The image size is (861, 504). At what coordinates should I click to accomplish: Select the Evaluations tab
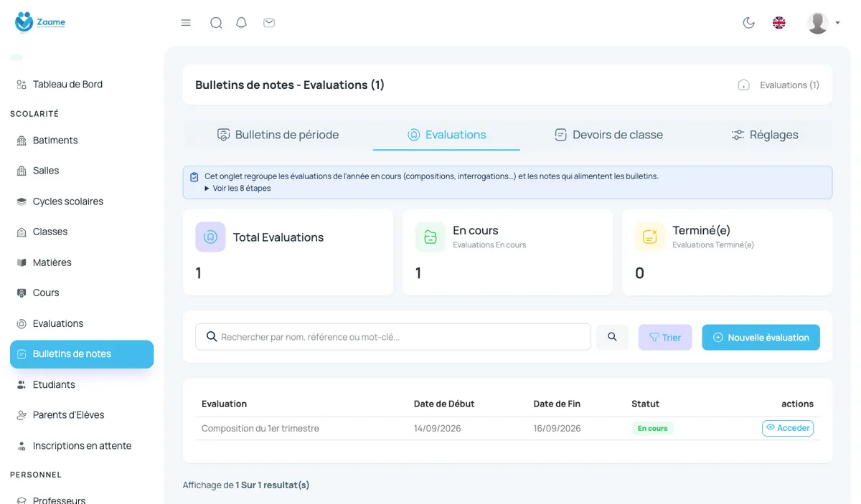446,135
